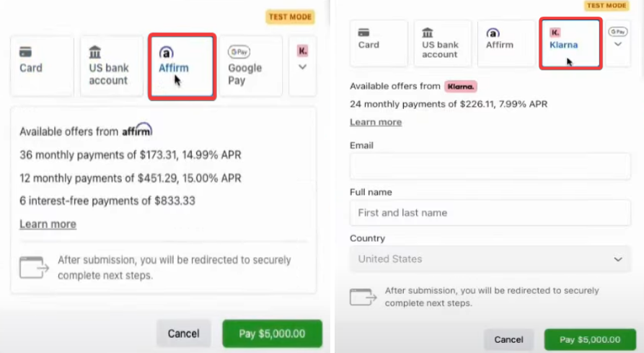This screenshot has width=644, height=353.
Task: Click Learn more under Affirm offers
Action: 48,224
